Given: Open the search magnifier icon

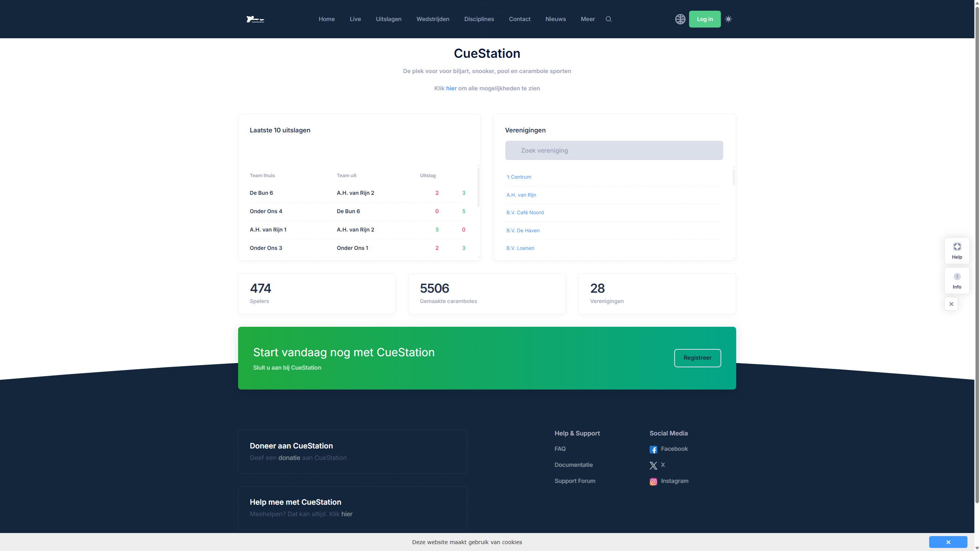Looking at the screenshot, I should [x=608, y=19].
